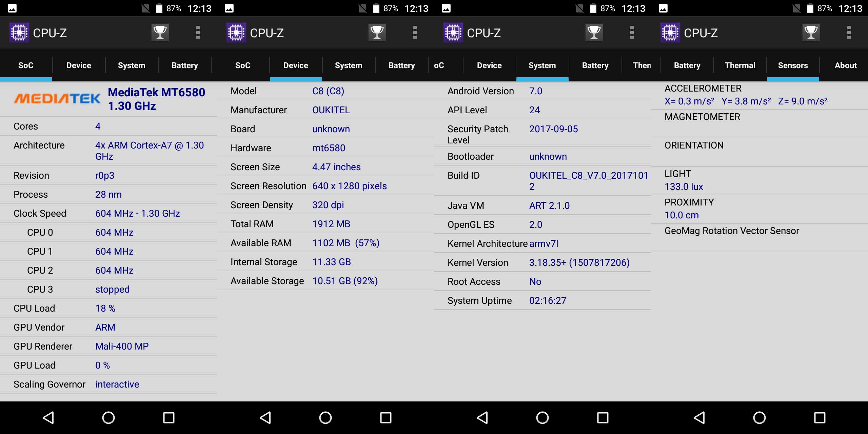Viewport: 868px width, 434px height.
Task: Tap the Android home button below the Device screen
Action: click(x=325, y=418)
